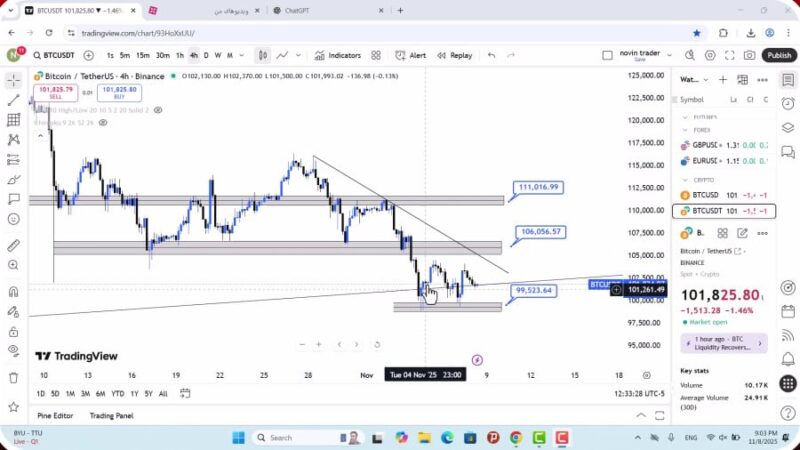Viewport: 800px width, 450px height.
Task: Toggle visibility of the Ichimoku indicator
Action: 102,123
